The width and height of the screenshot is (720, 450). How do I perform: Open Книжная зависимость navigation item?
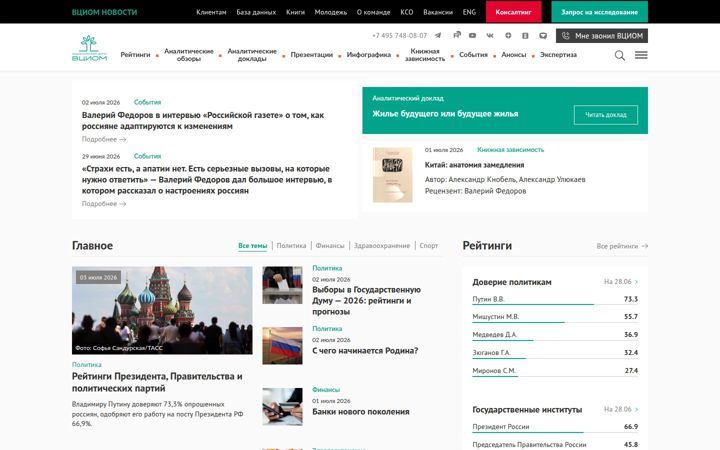pos(425,55)
